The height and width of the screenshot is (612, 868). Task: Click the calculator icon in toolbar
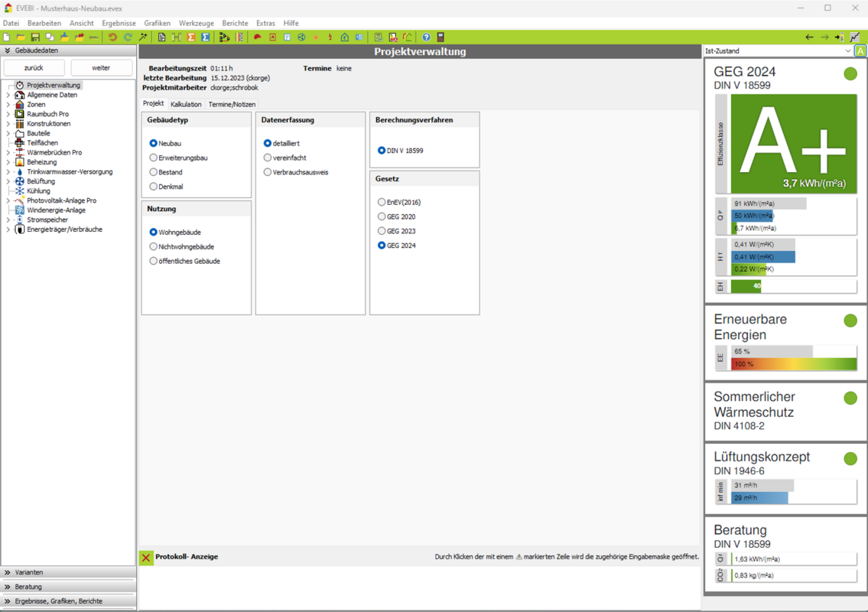click(x=441, y=37)
